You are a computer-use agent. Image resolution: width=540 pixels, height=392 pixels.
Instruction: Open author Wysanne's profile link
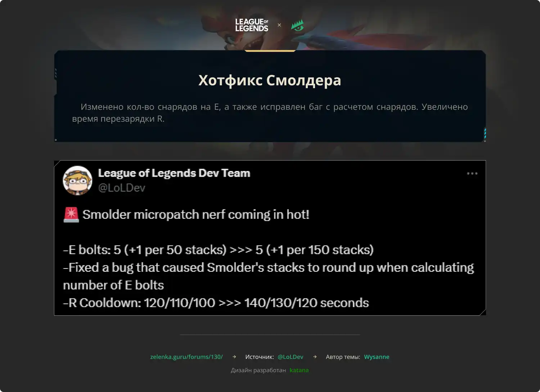point(377,357)
